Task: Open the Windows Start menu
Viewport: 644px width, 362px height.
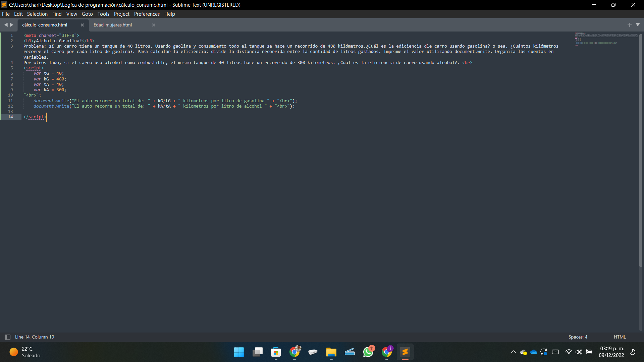Action: (239, 352)
